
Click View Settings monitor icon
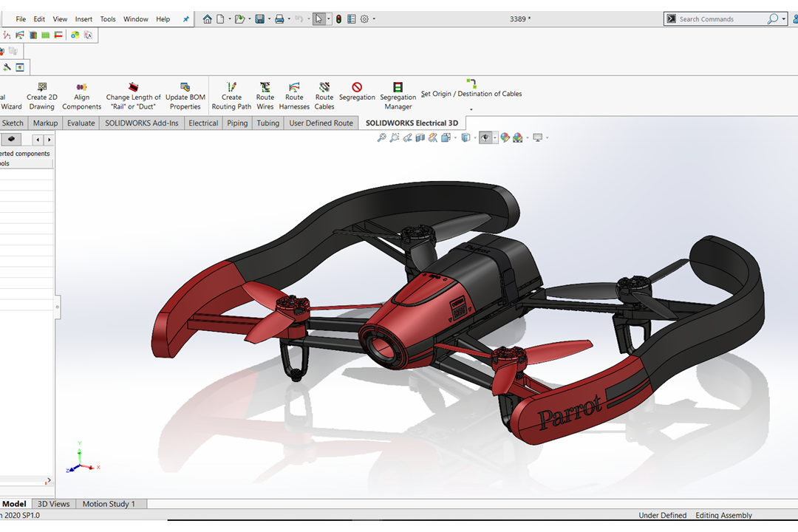[537, 137]
